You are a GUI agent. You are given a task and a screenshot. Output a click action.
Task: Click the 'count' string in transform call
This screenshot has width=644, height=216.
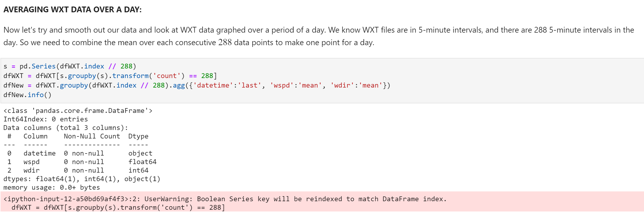coord(167,76)
